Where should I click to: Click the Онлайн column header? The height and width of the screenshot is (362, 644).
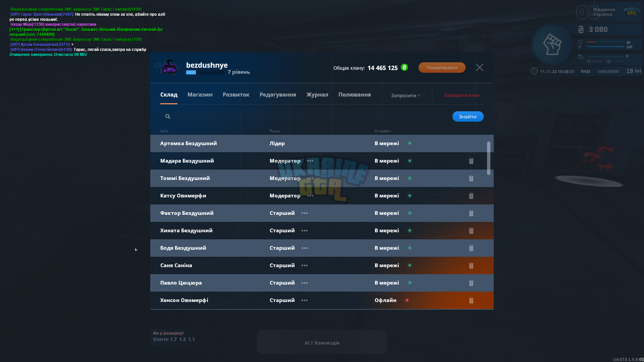coord(383,131)
